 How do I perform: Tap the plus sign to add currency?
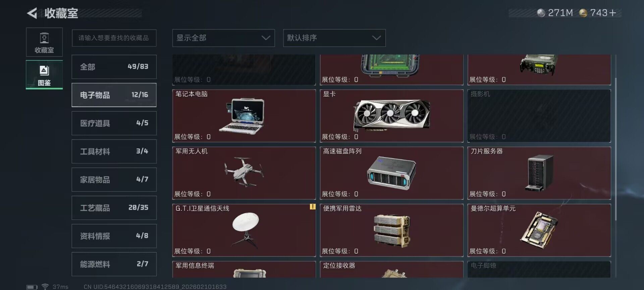[612, 13]
